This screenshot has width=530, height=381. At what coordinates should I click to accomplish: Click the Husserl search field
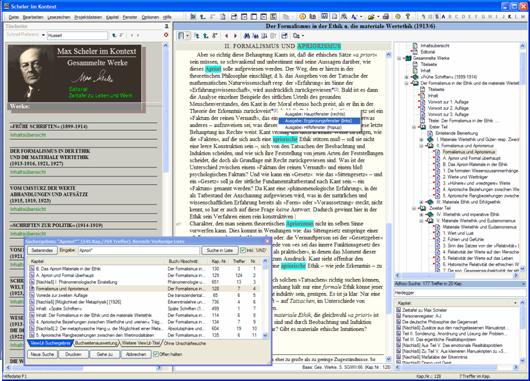coord(77,35)
